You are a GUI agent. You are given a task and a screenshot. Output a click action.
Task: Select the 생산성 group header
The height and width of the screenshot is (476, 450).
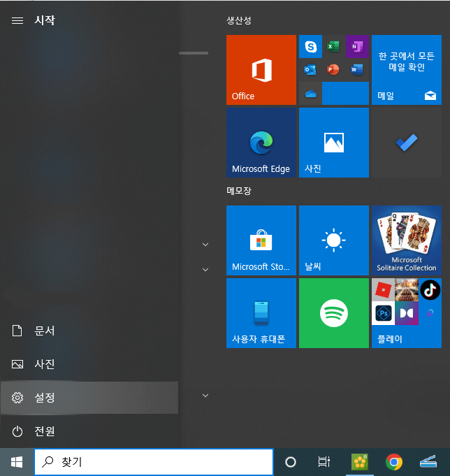(x=239, y=20)
